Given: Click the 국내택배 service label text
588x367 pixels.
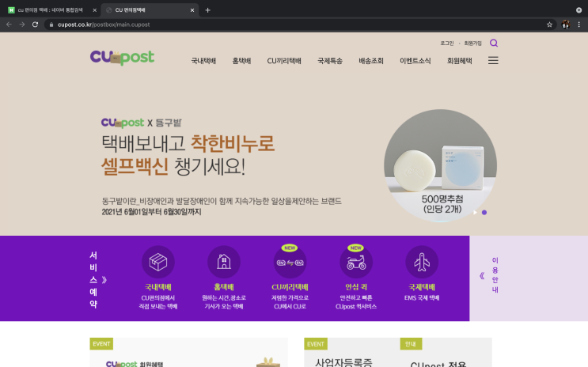Looking at the screenshot, I should coord(157,287).
